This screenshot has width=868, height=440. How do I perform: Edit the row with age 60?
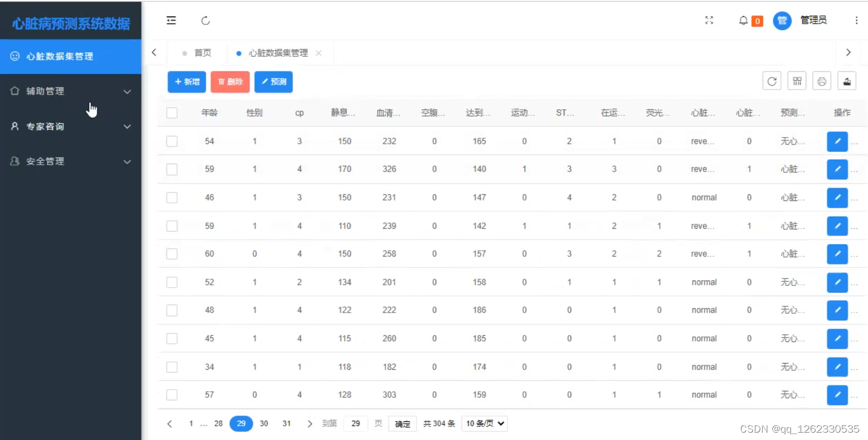[x=837, y=254]
